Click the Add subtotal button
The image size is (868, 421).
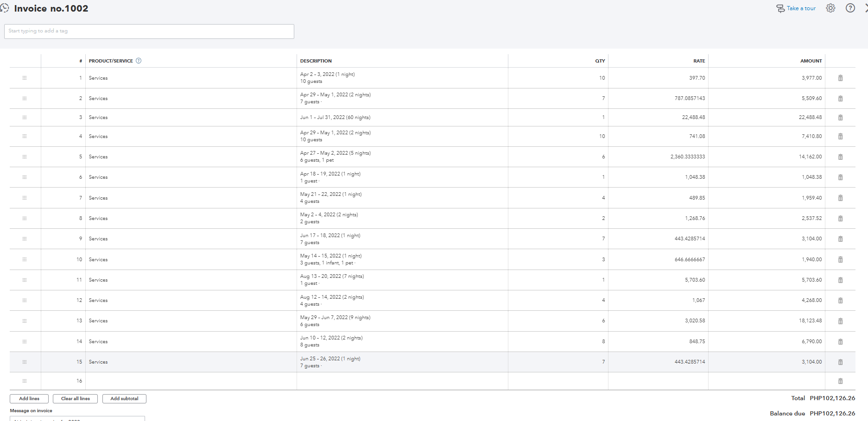click(x=124, y=399)
